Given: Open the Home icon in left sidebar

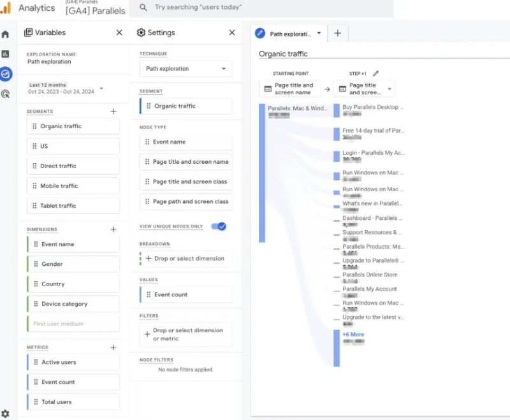Looking at the screenshot, I should pyautogui.click(x=5, y=34).
